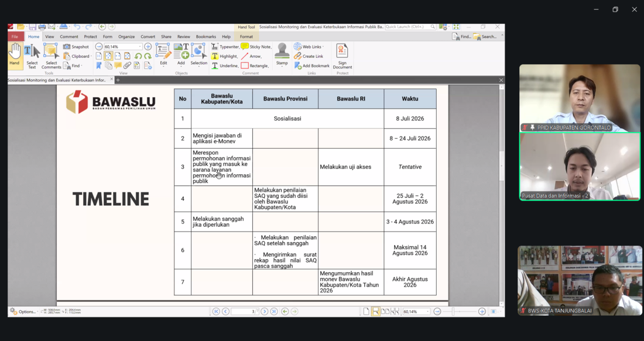Close the Sosialisasi Monitoring document tab

(x=111, y=80)
